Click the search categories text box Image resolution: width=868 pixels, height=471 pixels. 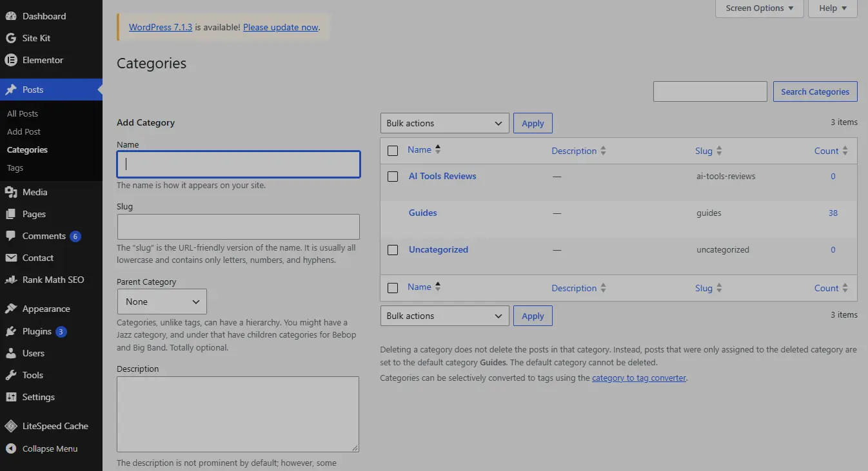tap(710, 91)
